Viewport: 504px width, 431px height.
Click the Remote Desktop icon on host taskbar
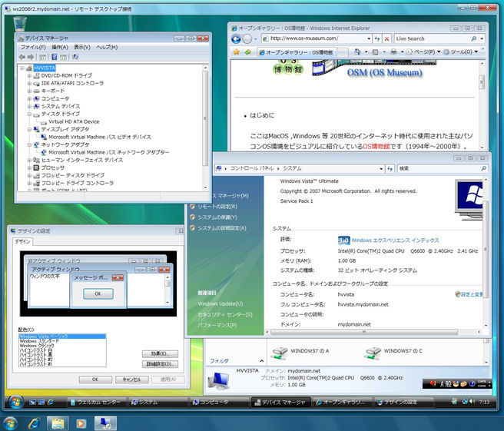105,423
